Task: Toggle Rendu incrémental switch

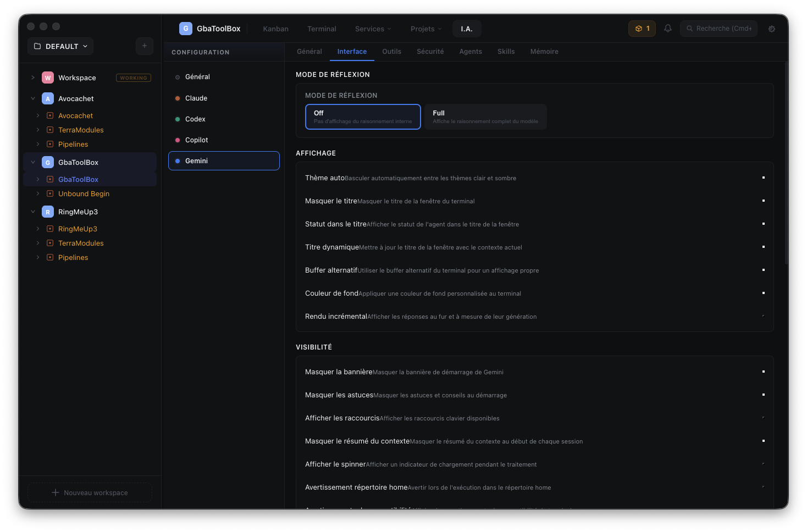Action: 764,316
